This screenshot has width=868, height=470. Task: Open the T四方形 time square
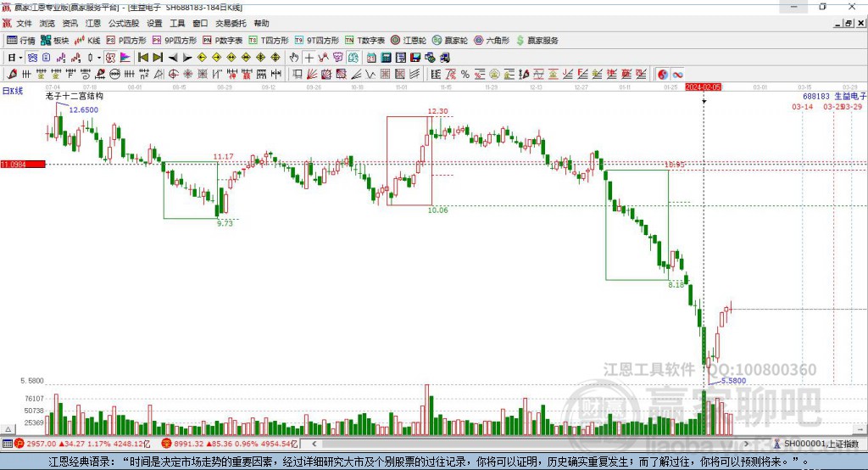[269, 41]
